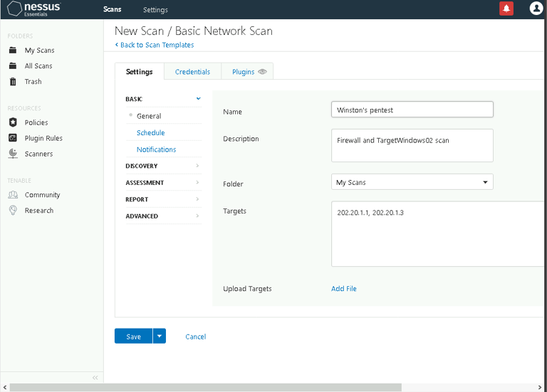Click the Name input field

[x=412, y=110]
